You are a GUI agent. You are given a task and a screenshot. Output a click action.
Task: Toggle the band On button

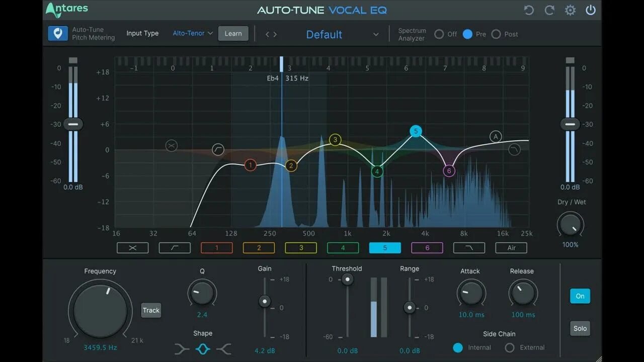tap(580, 296)
